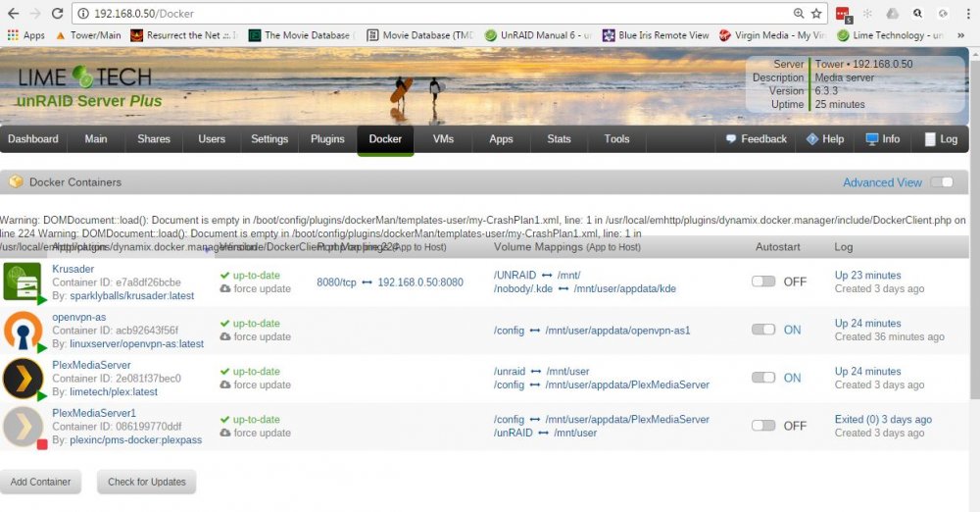Viewport: 980px width, 512px height.
Task: Click the Lime Tech logo
Action: 85,77
